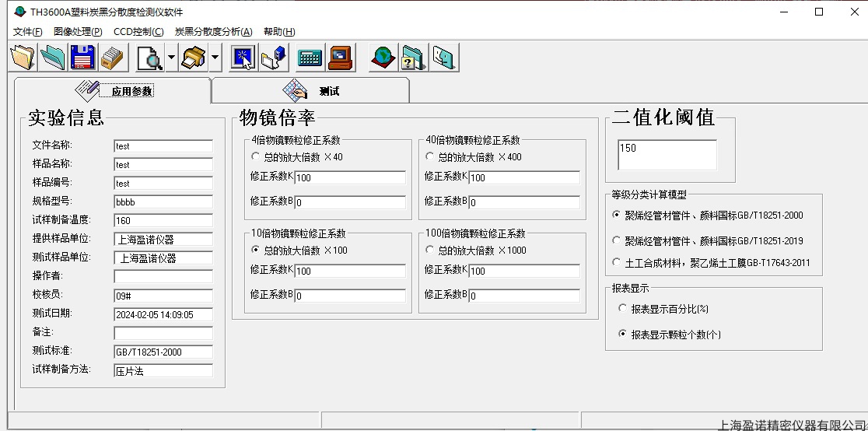The width and height of the screenshot is (868, 431).
Task: Open the CCD控制(C) menu
Action: tap(138, 32)
